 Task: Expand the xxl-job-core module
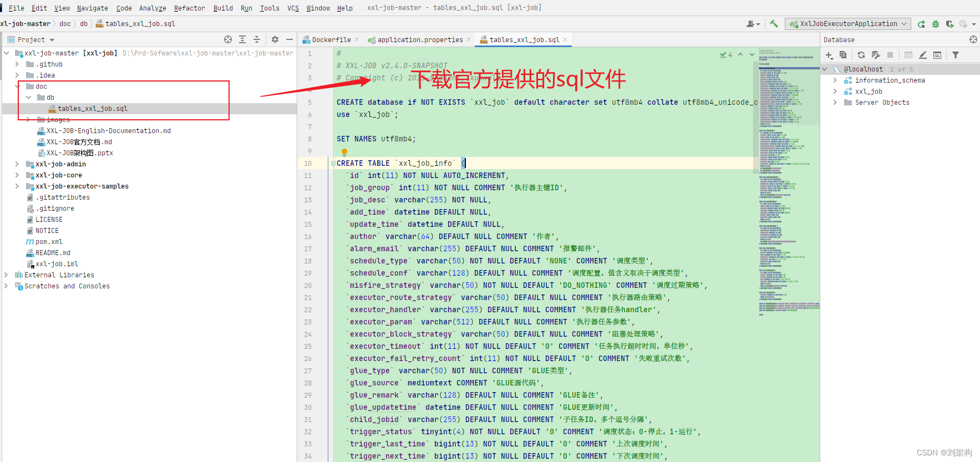click(17, 175)
